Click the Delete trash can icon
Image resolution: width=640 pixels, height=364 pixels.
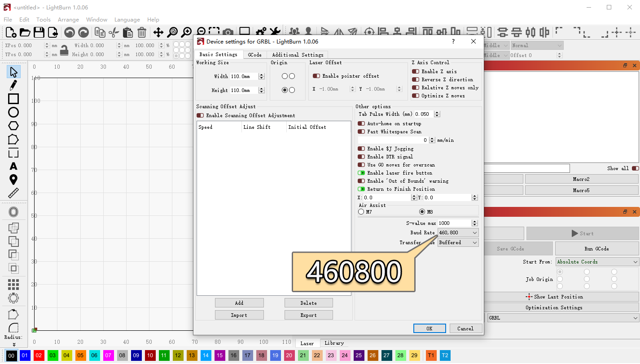142,32
